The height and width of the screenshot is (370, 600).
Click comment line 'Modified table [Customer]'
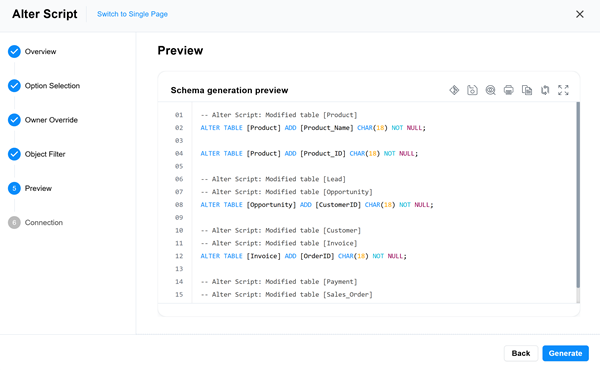281,230
